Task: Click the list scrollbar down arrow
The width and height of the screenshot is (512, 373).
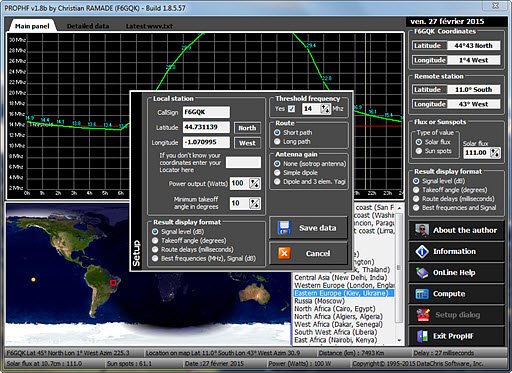Action: (399, 340)
